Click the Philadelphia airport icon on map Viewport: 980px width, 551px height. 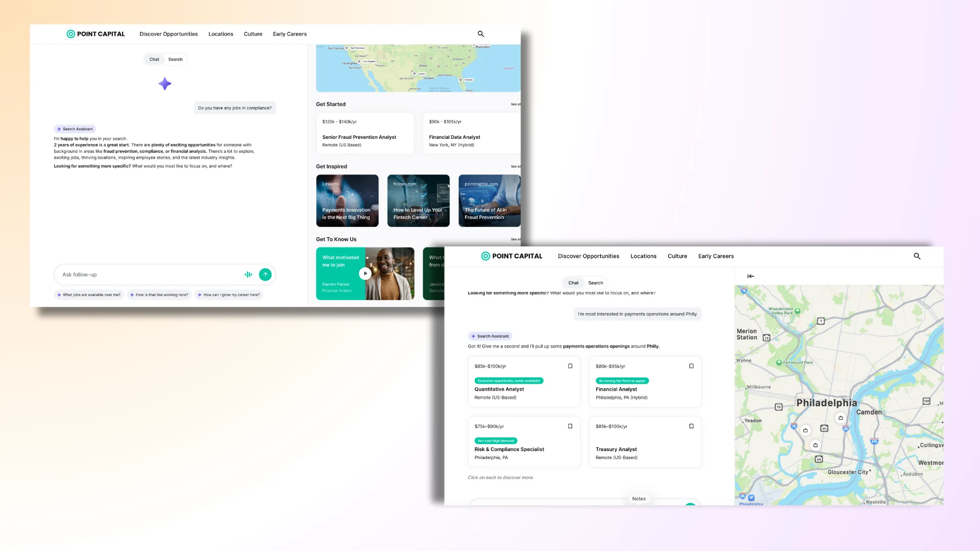pos(751,497)
